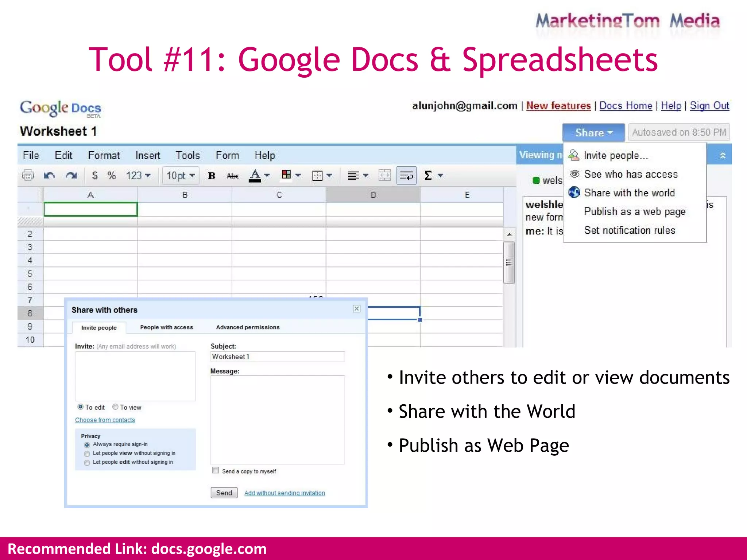Collapse chat panel with double chevron
Viewport: 747px width, 560px height.
pyautogui.click(x=723, y=156)
